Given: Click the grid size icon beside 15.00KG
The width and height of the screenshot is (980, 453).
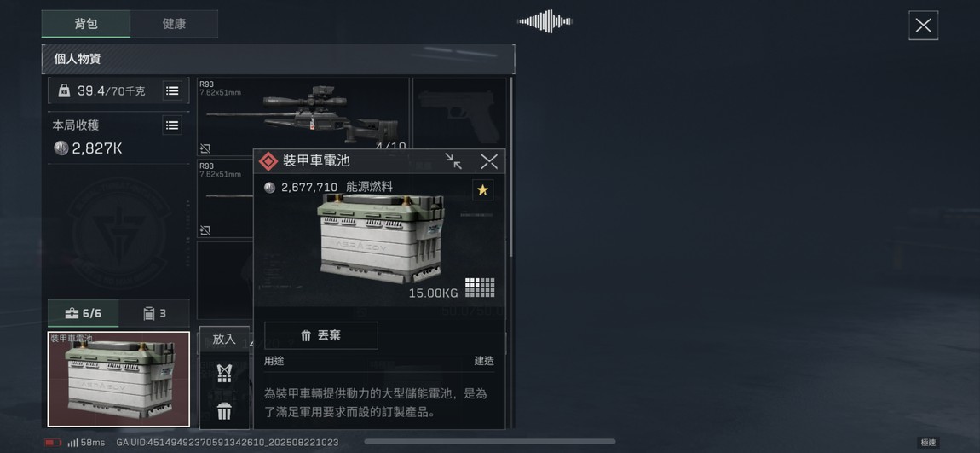Looking at the screenshot, I should click(480, 287).
